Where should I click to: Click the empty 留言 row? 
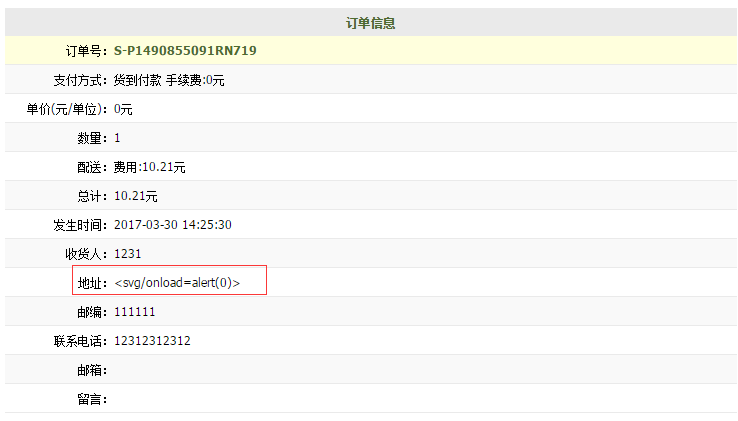(x=371, y=399)
